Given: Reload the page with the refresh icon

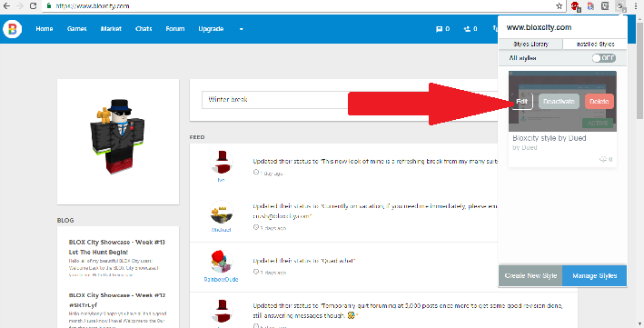Looking at the screenshot, I should point(34,6).
